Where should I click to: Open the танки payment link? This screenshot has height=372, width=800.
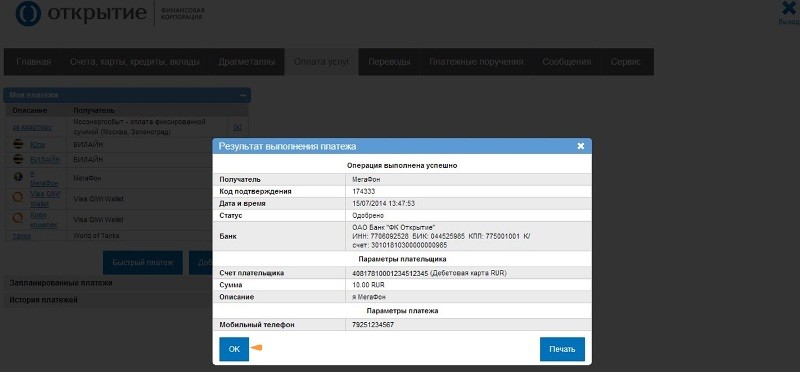tap(22, 236)
